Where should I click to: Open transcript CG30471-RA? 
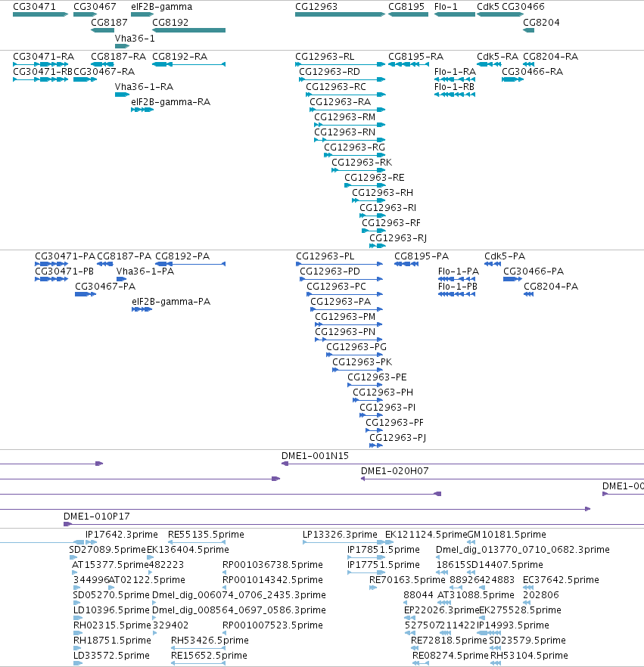40,64
